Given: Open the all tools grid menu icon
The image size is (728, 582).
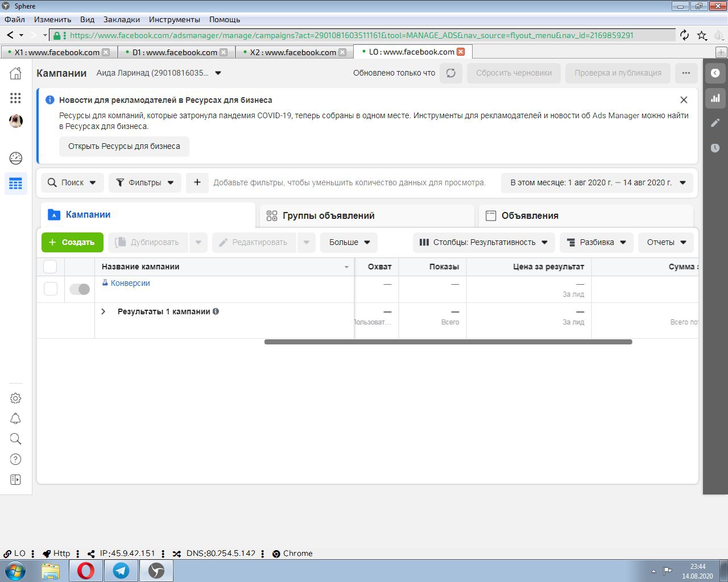Looking at the screenshot, I should point(16,98).
